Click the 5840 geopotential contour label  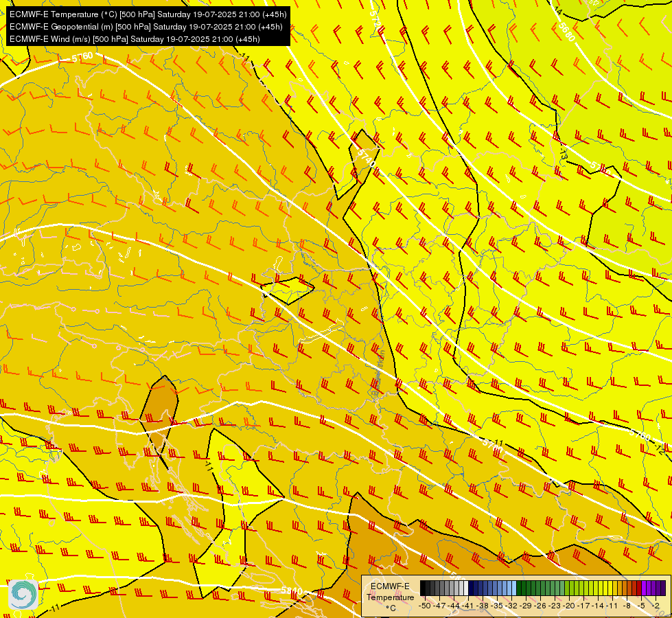click(x=292, y=591)
